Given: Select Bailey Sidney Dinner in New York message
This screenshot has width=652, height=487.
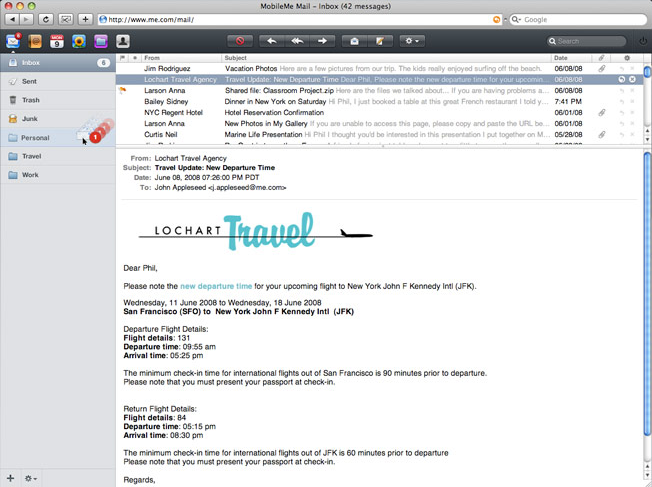Looking at the screenshot, I should click(379, 101).
